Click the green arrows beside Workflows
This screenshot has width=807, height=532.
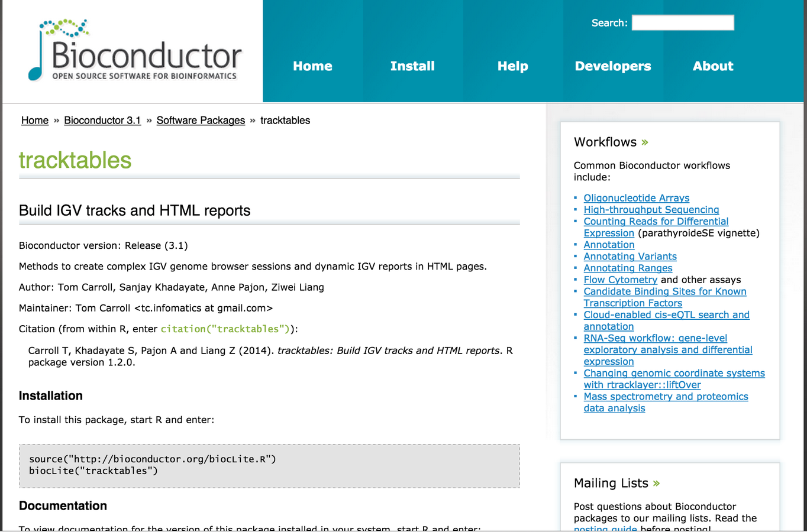(x=645, y=142)
